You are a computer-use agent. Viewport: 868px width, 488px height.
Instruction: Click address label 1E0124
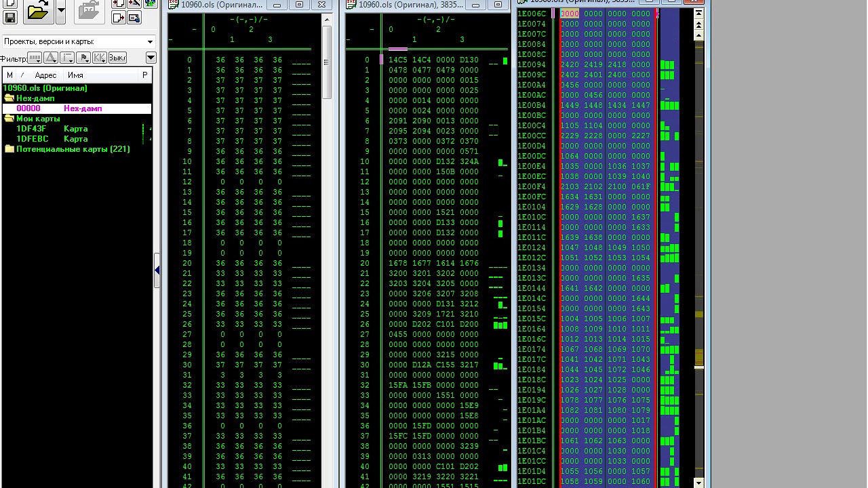tap(532, 247)
